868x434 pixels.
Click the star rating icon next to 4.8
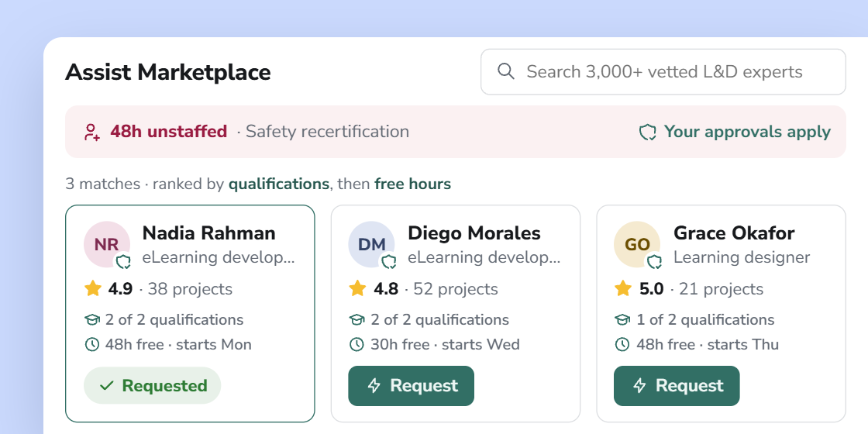(x=357, y=288)
